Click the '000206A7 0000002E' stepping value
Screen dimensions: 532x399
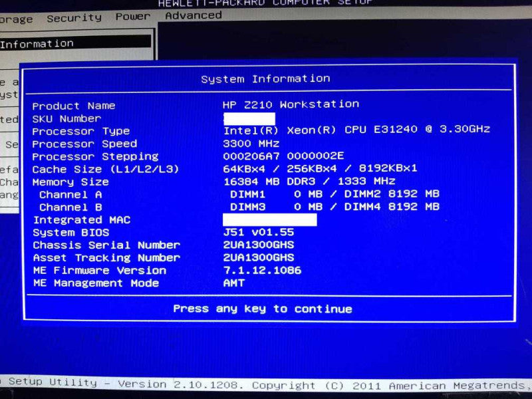click(x=283, y=156)
